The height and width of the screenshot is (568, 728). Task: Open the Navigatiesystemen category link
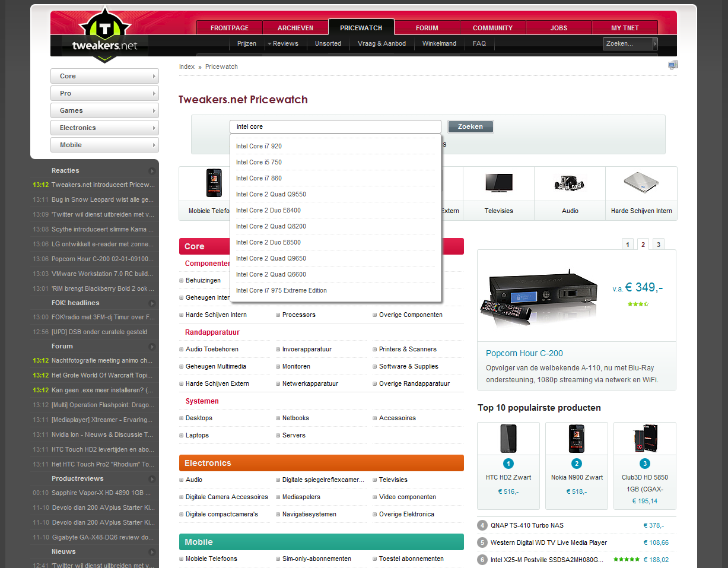coord(309,514)
